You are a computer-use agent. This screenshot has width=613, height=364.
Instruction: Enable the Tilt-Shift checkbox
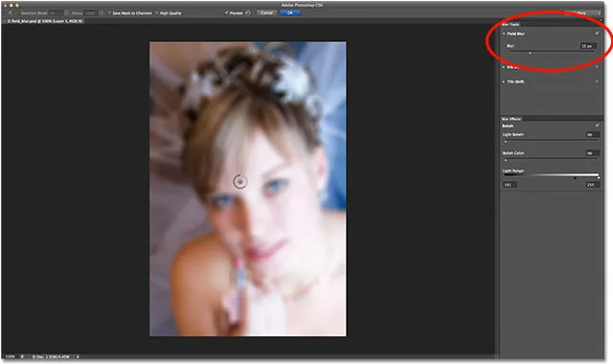pyautogui.click(x=597, y=81)
